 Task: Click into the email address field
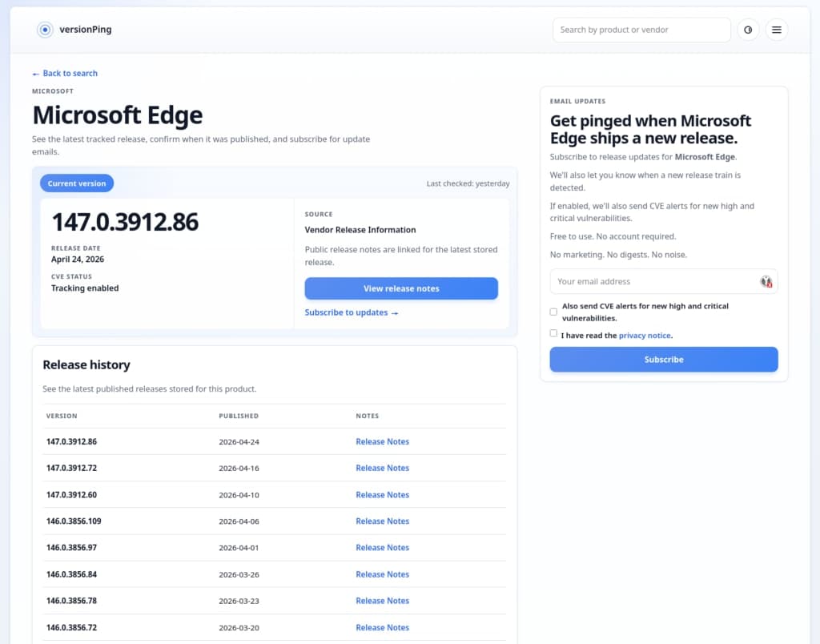pyautogui.click(x=664, y=281)
